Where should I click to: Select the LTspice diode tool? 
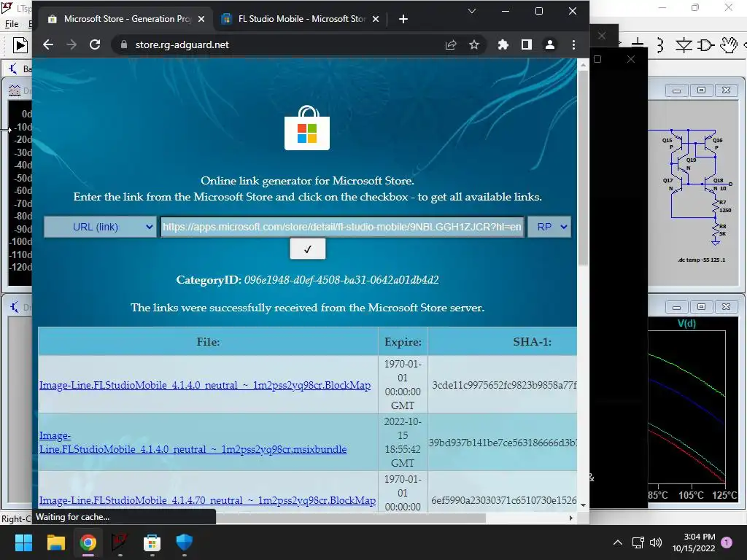(684, 45)
